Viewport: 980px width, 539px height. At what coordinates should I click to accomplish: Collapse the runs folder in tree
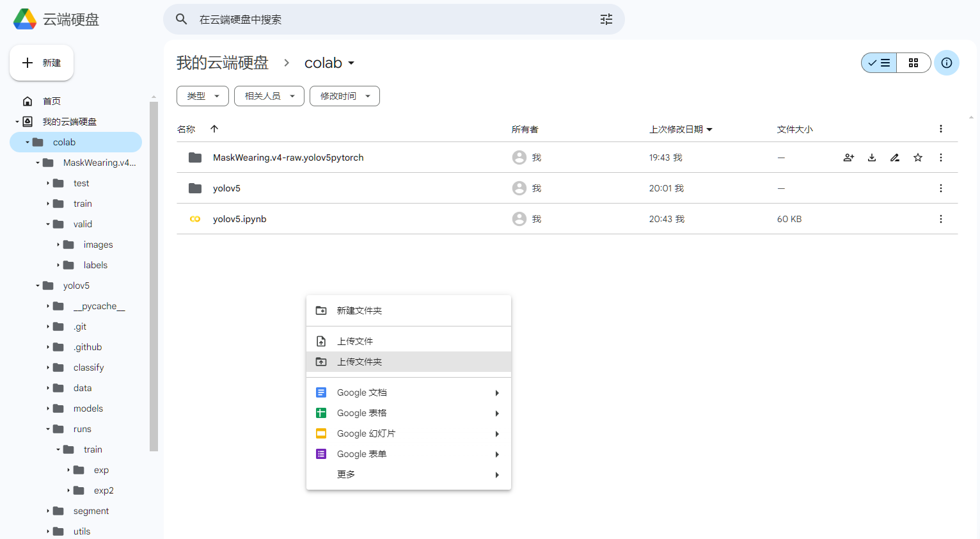[x=48, y=429]
